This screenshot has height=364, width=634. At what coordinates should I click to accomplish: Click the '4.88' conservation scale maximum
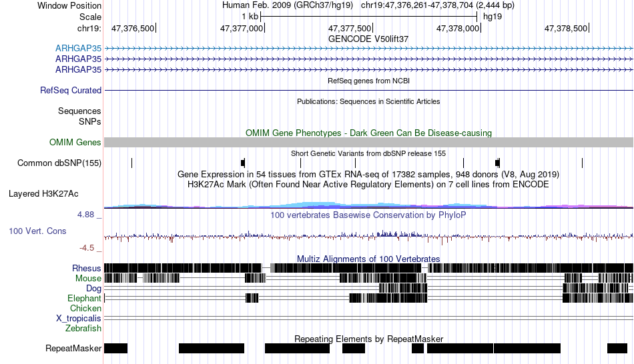coord(85,215)
